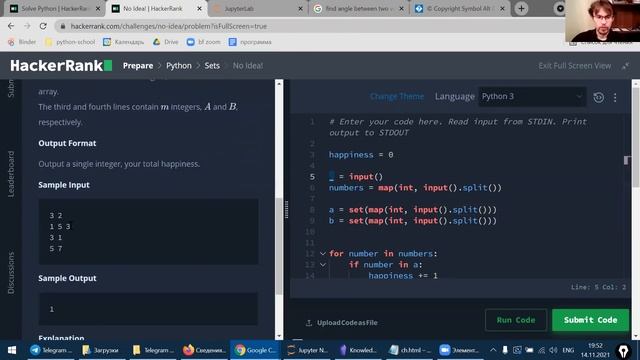Click code line 5 with input()
Image resolution: width=640 pixels, height=360 pixels.
pos(356,177)
